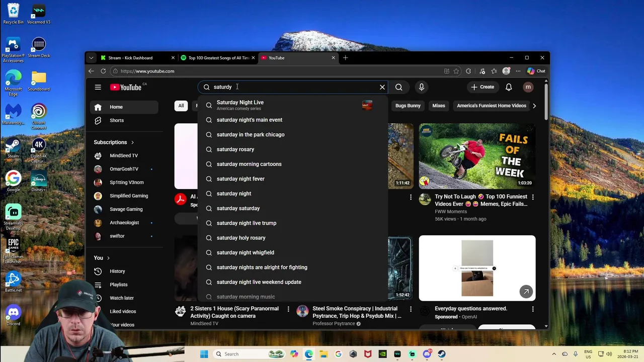Screen dimensions: 644x362
Task: Open McAfee from the taskbar
Action: point(368,354)
